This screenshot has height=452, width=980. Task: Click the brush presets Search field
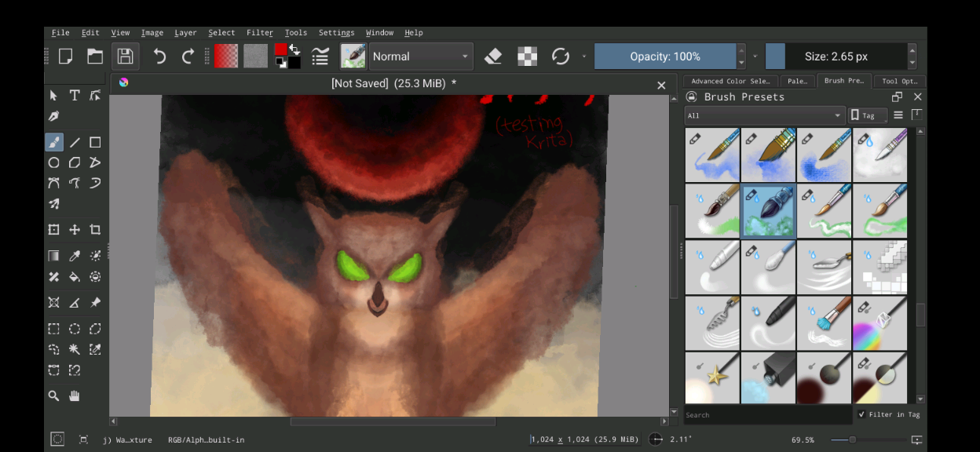click(x=767, y=414)
